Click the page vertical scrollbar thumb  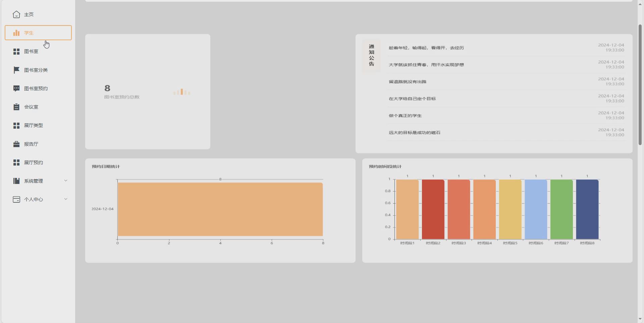(640, 84)
